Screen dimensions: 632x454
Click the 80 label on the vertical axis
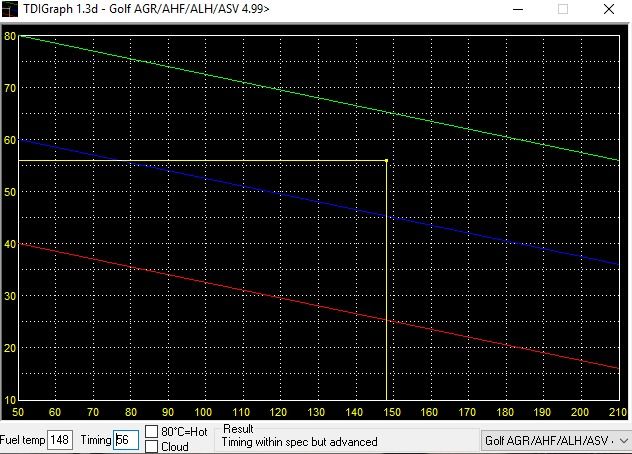[10, 36]
